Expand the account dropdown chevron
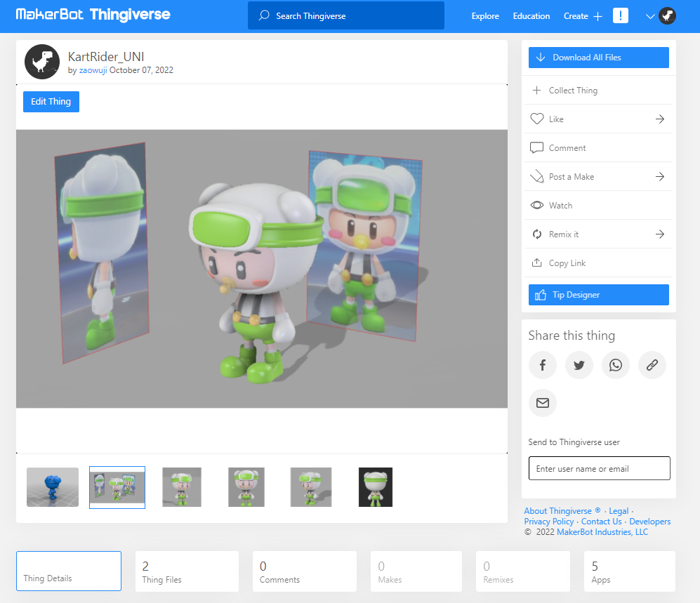Image resolution: width=700 pixels, height=603 pixels. pos(650,17)
